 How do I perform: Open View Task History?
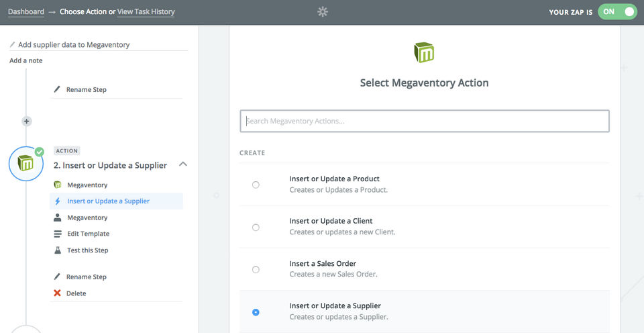pos(146,12)
